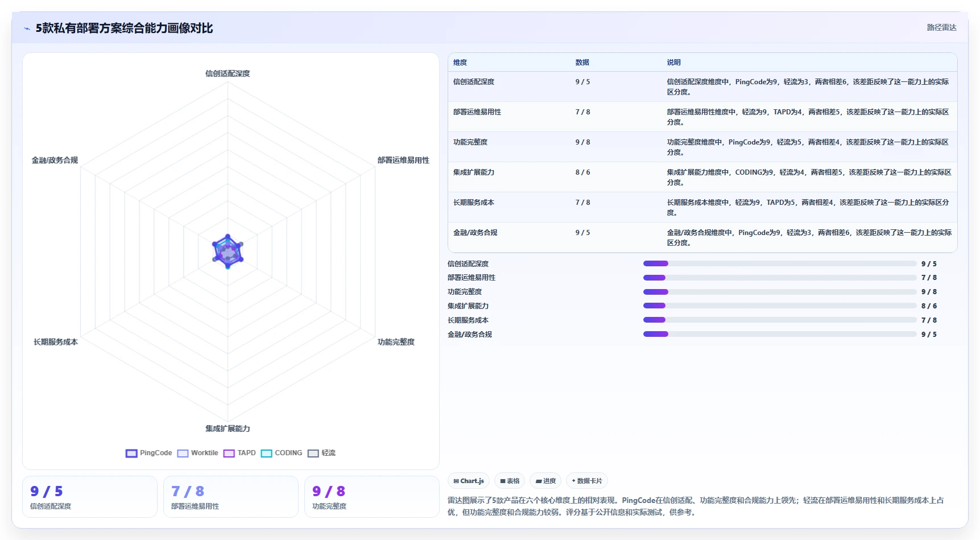
Task: Click the 路径雷达 label in header
Action: (942, 27)
